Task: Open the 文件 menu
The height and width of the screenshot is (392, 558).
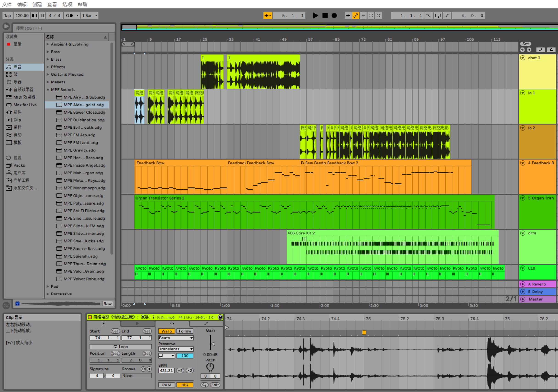Action: 7,4
